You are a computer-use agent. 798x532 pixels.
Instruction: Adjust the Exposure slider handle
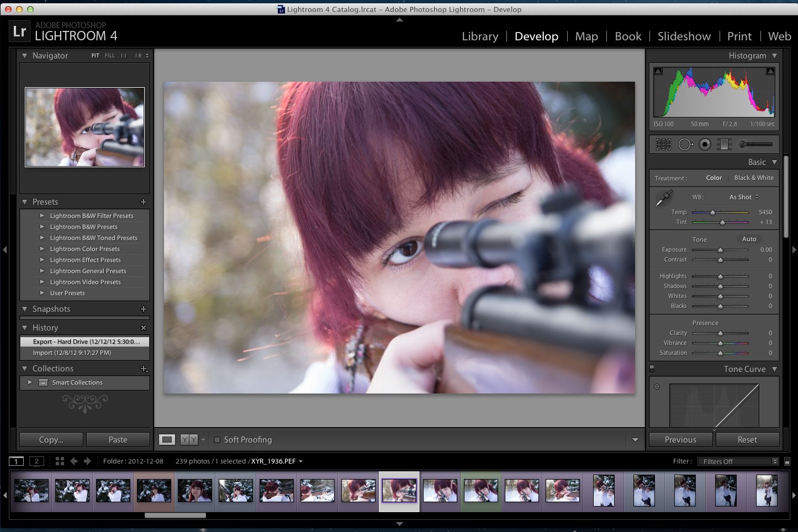point(720,250)
